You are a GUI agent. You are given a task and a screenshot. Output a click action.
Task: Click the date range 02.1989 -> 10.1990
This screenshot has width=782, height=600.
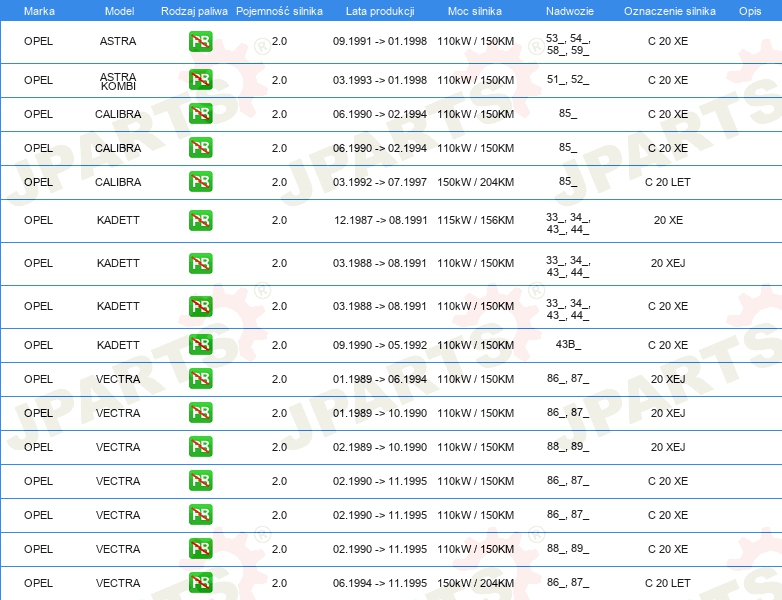click(380, 447)
